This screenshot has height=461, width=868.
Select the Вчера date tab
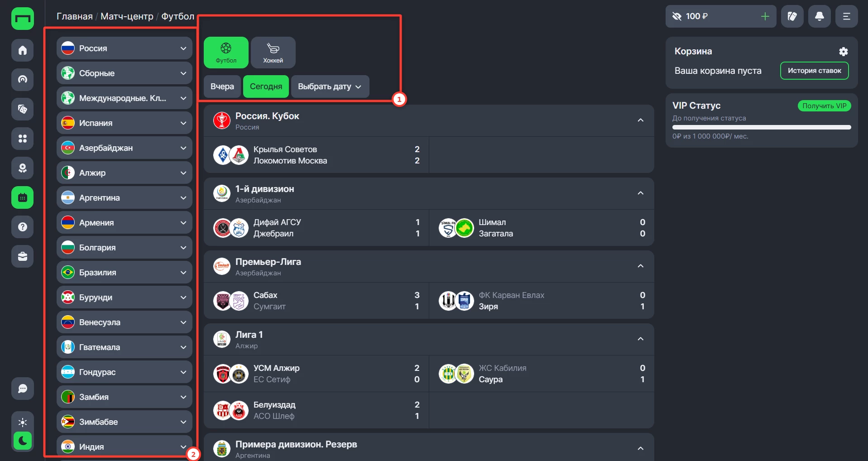tap(222, 86)
